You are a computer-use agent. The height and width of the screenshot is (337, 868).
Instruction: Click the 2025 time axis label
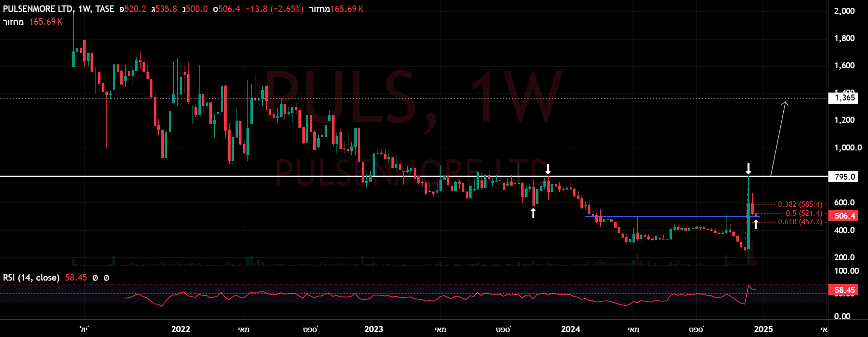[x=764, y=329]
